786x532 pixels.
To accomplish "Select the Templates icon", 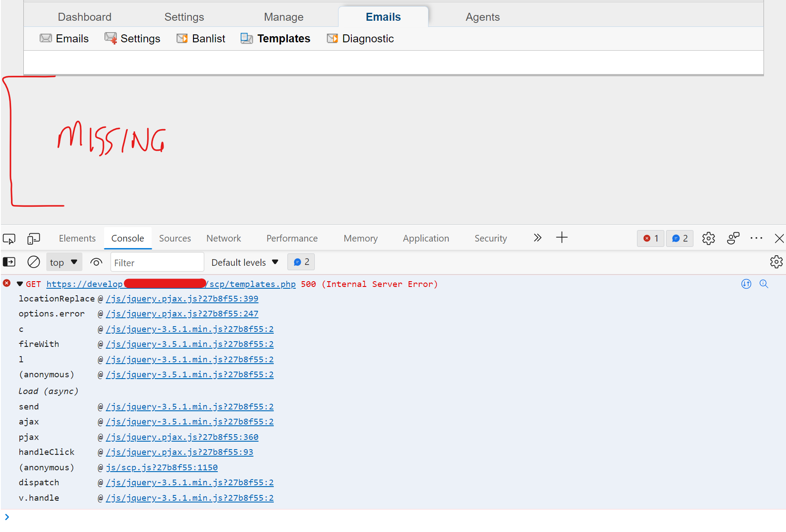I will coord(246,38).
